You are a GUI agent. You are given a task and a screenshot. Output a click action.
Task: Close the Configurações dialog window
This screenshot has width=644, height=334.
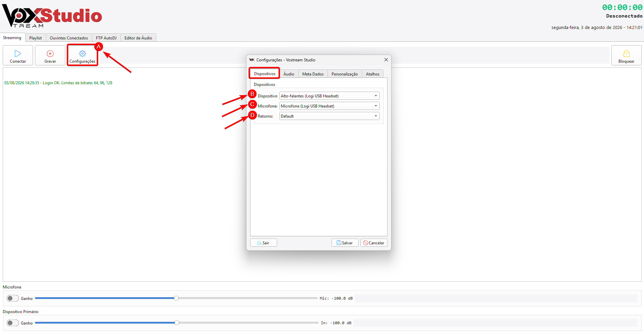(x=386, y=60)
